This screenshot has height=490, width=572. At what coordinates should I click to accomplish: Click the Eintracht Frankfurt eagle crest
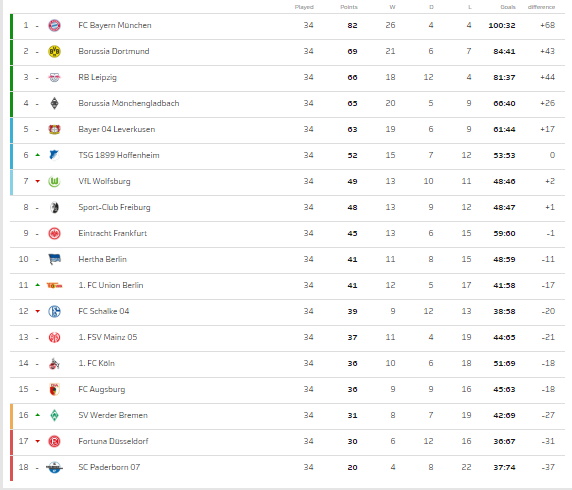point(54,234)
